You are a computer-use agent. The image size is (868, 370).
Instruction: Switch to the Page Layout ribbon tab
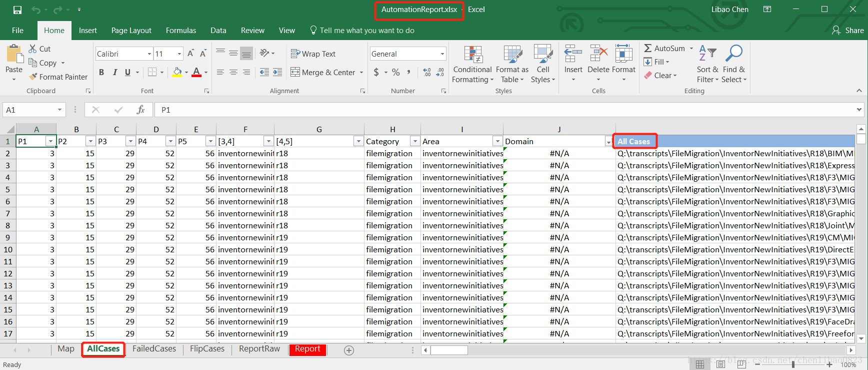click(x=131, y=31)
